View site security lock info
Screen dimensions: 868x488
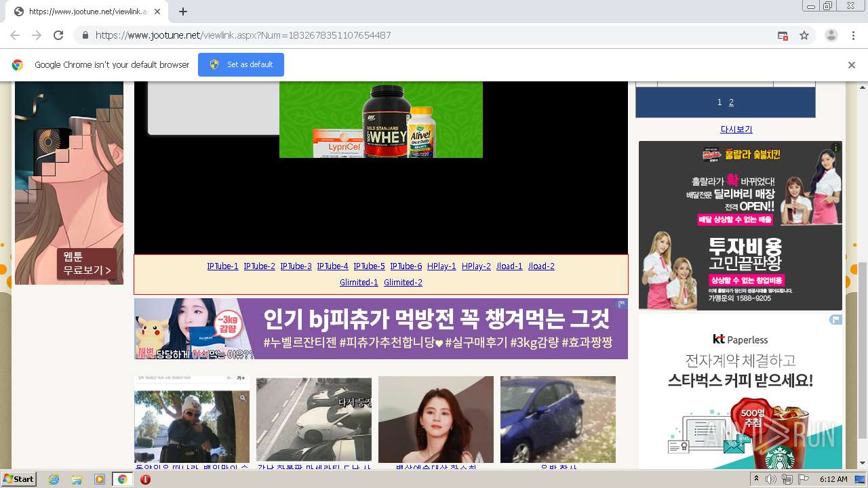tap(85, 35)
